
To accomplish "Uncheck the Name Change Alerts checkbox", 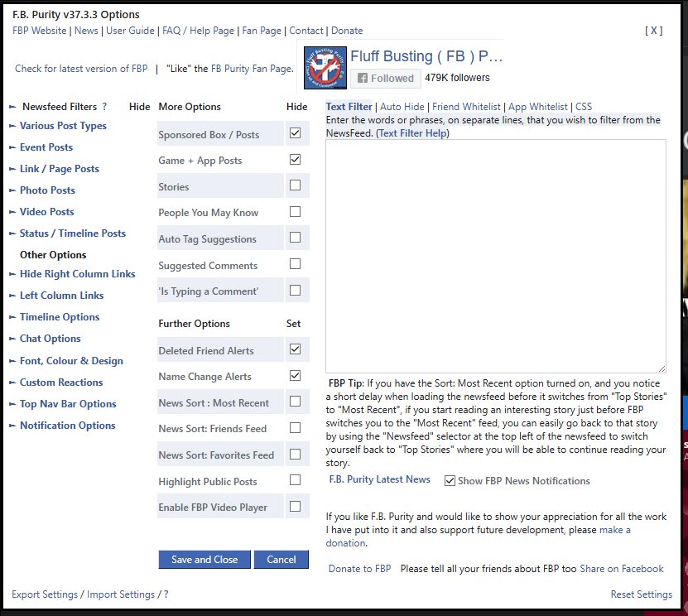I will pyautogui.click(x=296, y=376).
